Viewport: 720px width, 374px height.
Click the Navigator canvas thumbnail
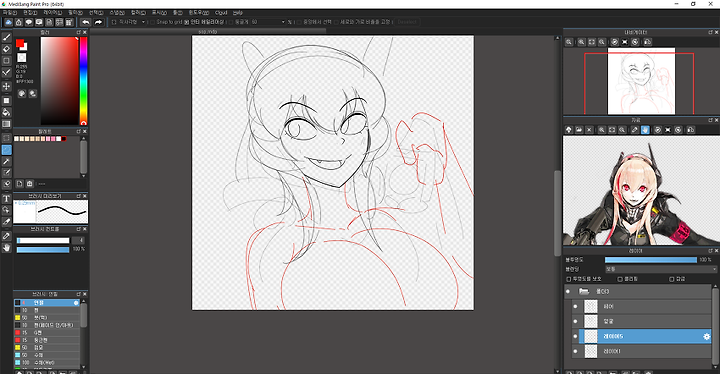(641, 81)
